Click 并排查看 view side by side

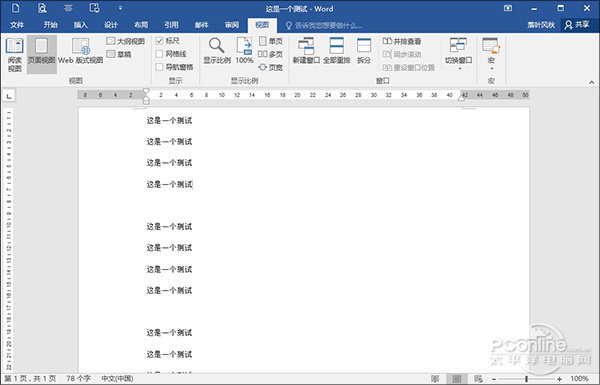(402, 41)
